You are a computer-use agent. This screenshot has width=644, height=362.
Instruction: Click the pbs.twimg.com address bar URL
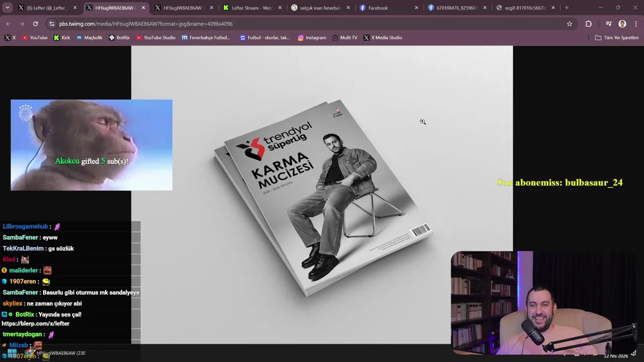click(145, 24)
